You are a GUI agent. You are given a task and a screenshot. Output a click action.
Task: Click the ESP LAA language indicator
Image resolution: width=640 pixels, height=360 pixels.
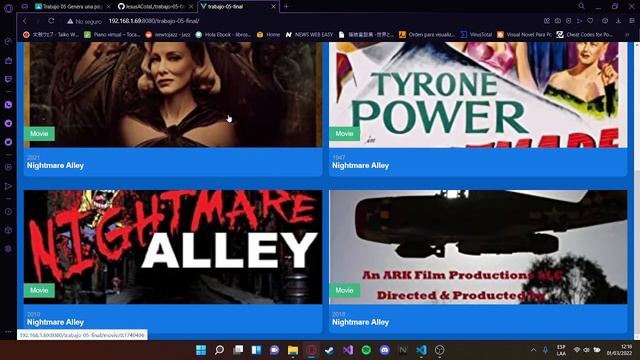pyautogui.click(x=561, y=350)
